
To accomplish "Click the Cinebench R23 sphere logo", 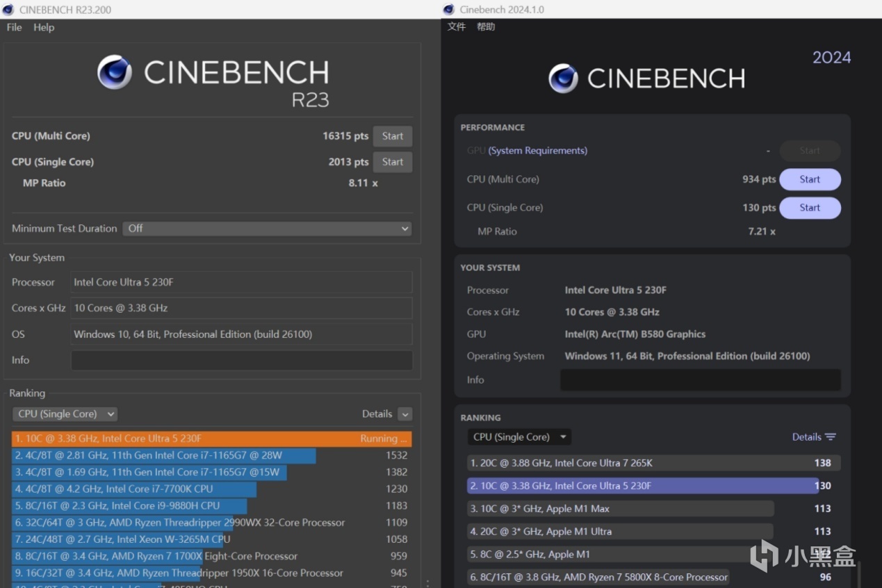I will click(115, 73).
